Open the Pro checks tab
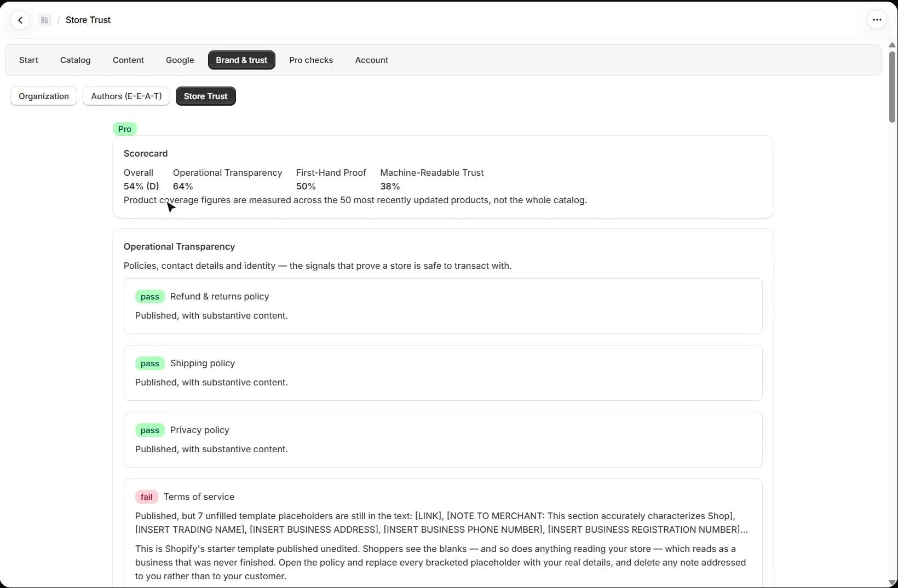This screenshot has width=898, height=588. pyautogui.click(x=311, y=60)
